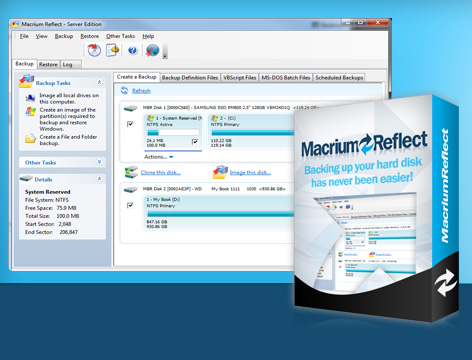Click the globe update toolbar icon
472x360 pixels.
coord(153,50)
